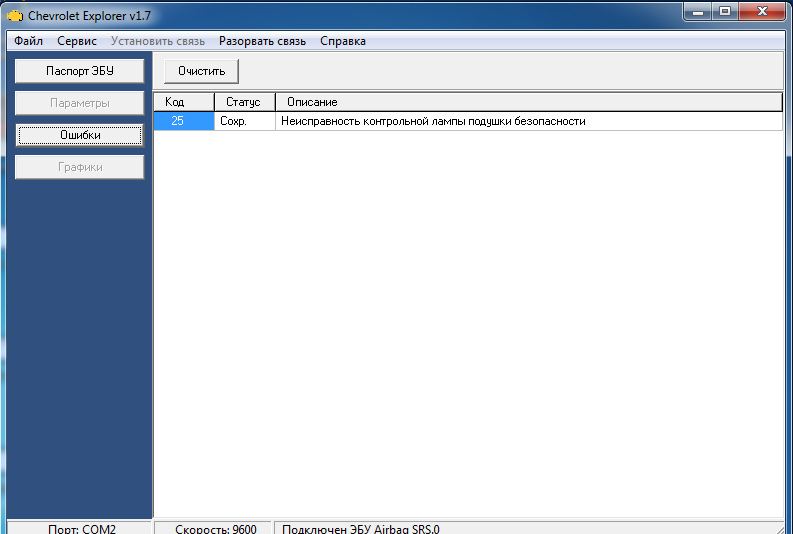793x534 pixels.
Task: Click Подключен ЭБУ Airbag SRS.0 status text
Action: point(361,529)
